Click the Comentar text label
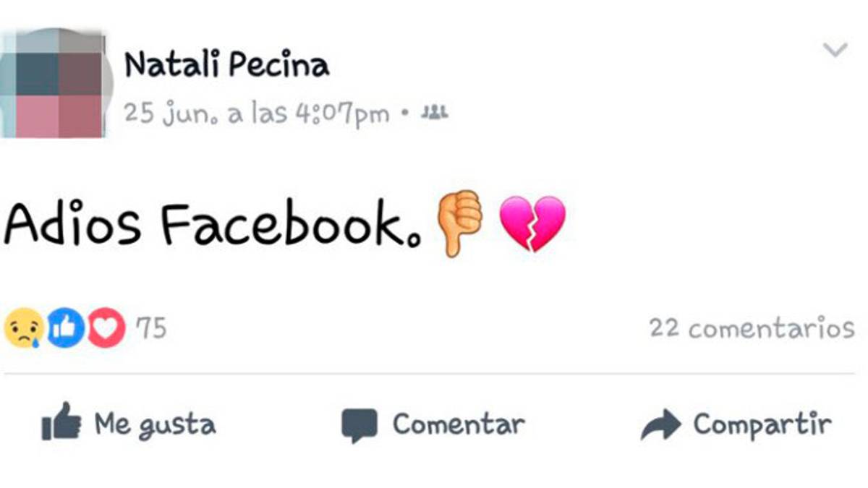Screen dimensions: 868x488 (x=459, y=424)
